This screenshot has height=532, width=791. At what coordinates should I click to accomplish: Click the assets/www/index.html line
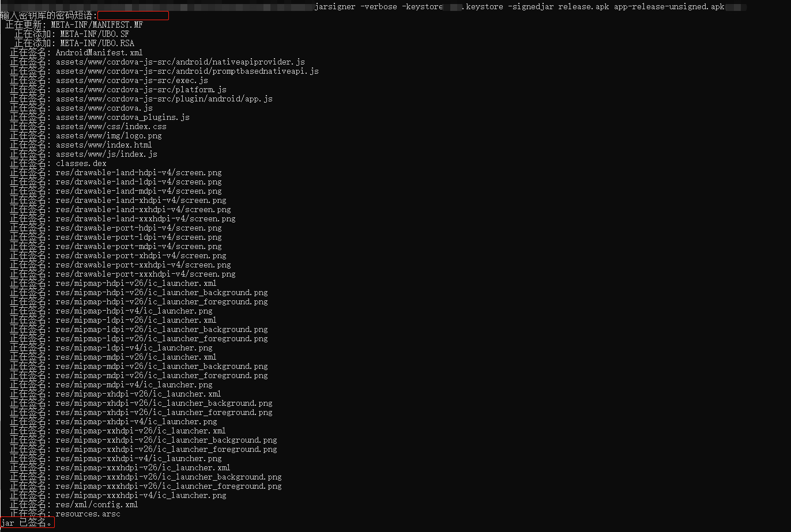coord(81,145)
